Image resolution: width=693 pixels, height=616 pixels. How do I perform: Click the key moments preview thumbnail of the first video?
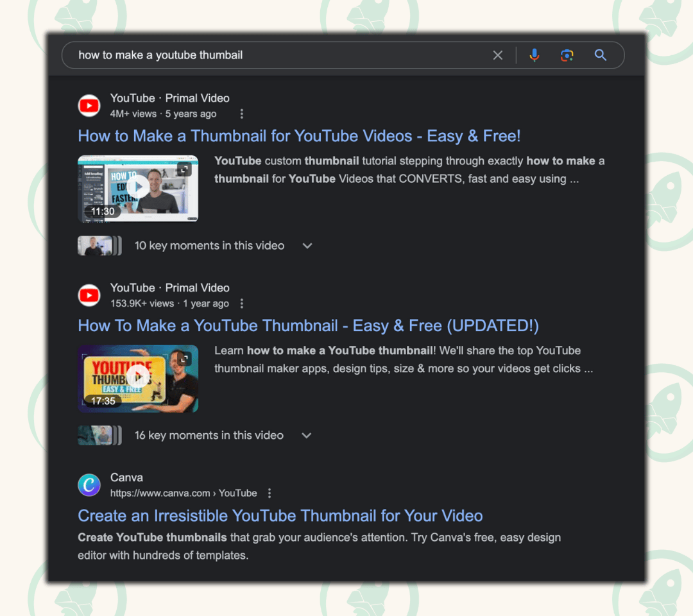coord(99,246)
